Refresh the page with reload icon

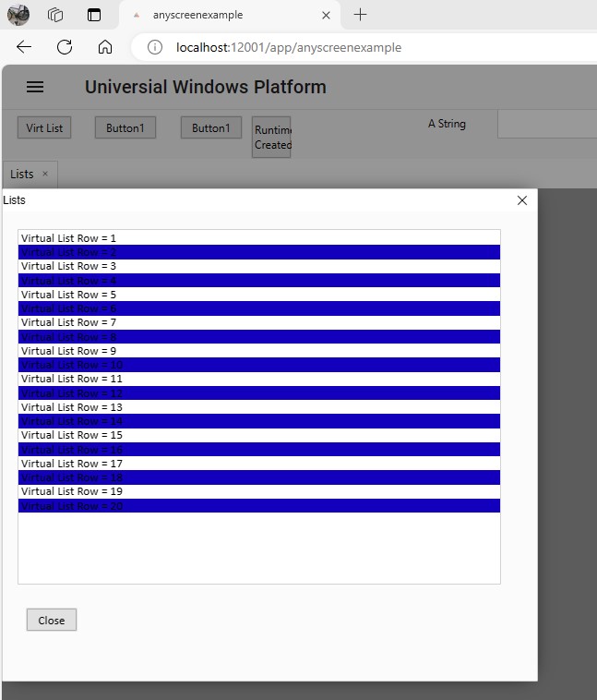[x=65, y=47]
